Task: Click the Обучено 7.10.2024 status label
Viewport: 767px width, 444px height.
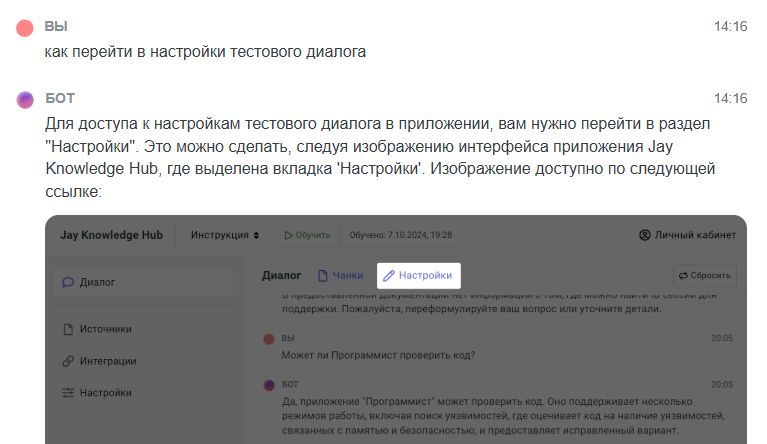Action: [x=400, y=235]
